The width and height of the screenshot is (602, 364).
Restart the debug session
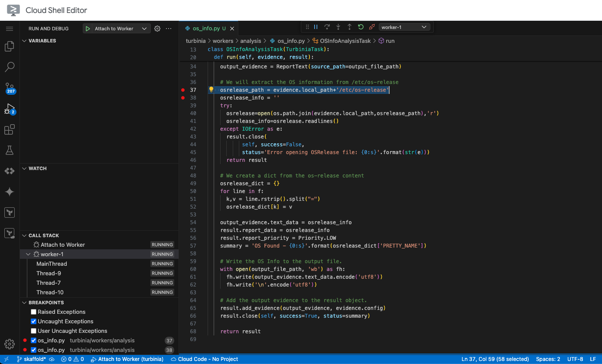click(361, 27)
